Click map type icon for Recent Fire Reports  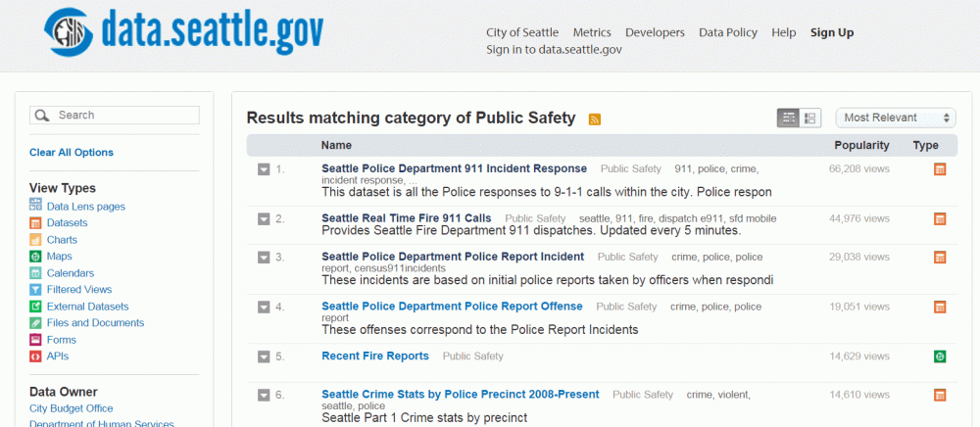940,356
